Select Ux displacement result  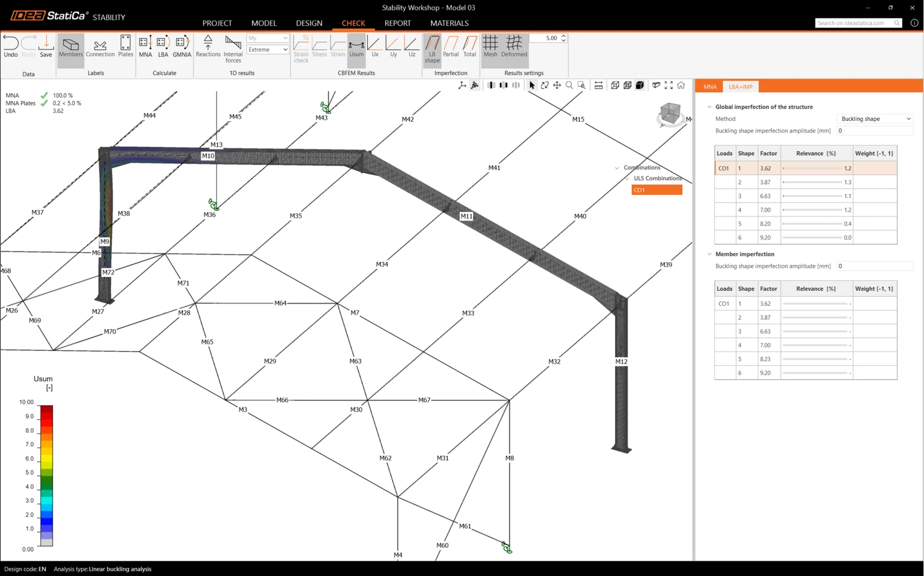[x=375, y=46]
